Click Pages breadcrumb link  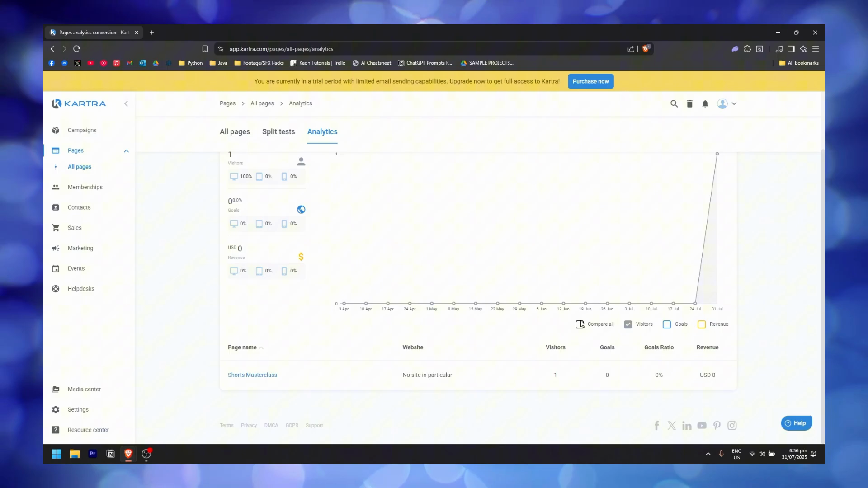[x=227, y=103]
